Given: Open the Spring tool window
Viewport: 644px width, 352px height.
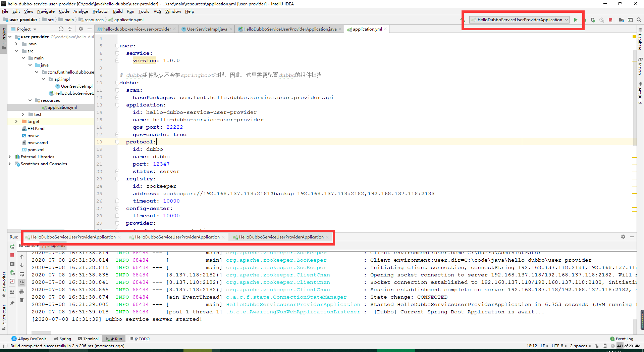Looking at the screenshot, I should (63, 339).
